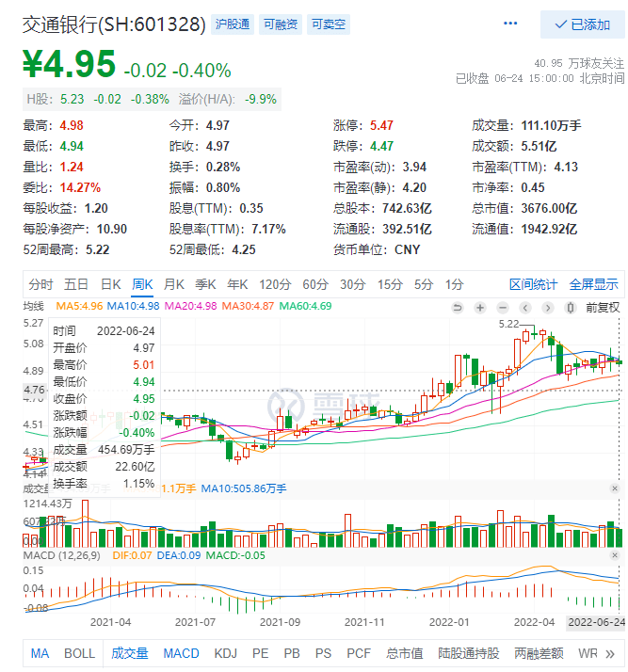628x672 pixels.
Task: Switch to the 年K chart tab
Action: point(237,284)
